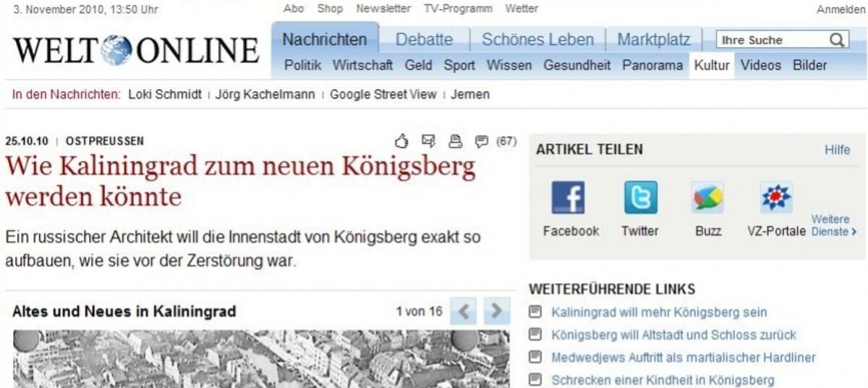Expand Weitere Dienste sharing options

834,226
